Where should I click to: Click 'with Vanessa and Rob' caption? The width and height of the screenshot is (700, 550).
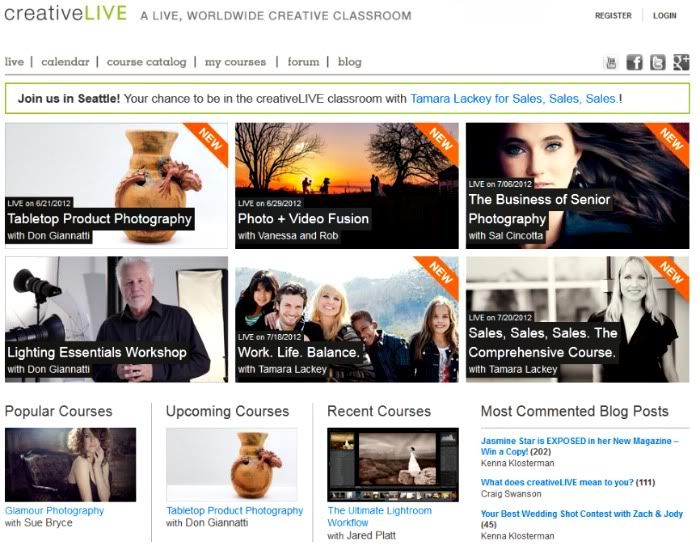(288, 236)
